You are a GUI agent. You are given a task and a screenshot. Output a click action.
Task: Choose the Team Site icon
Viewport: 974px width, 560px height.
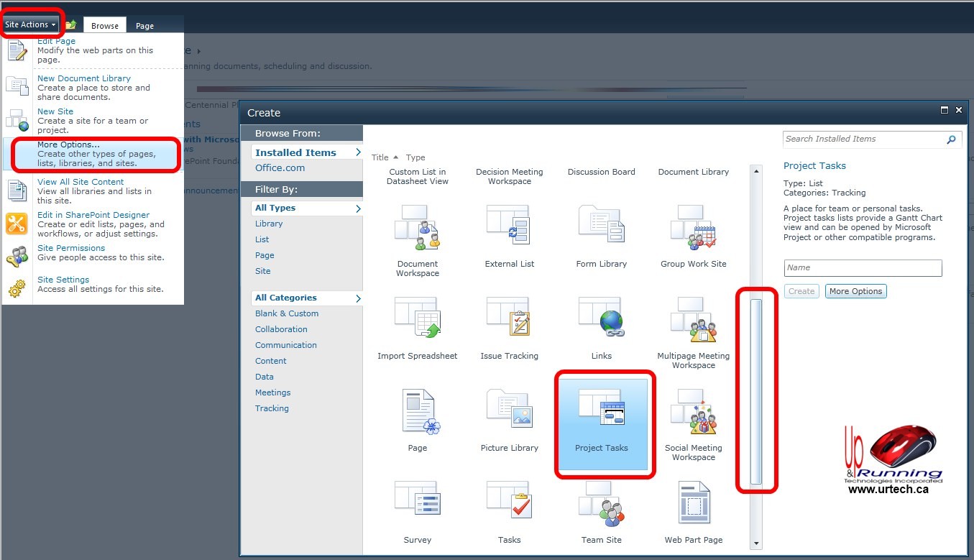(x=602, y=503)
